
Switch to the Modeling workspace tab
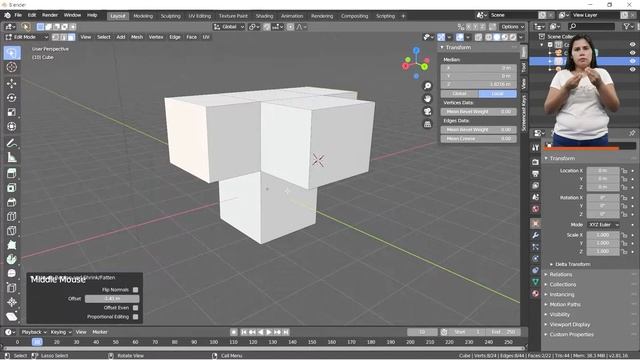143,16
